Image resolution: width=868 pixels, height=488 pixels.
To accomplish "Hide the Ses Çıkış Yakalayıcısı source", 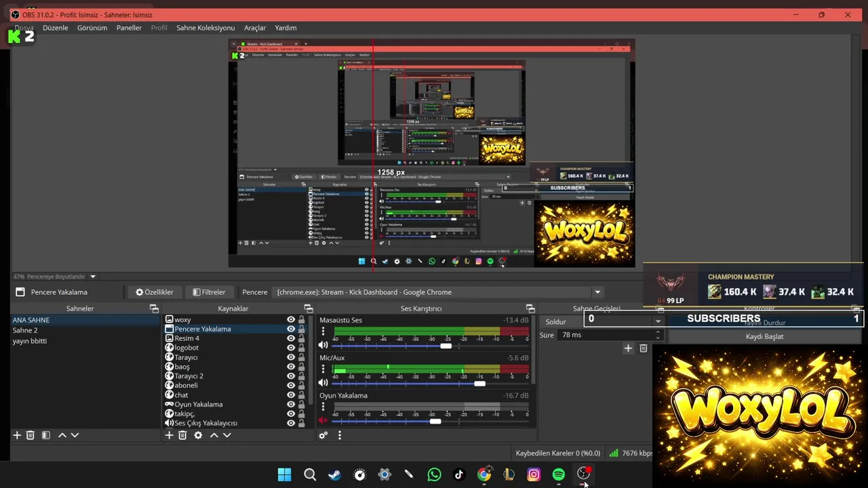I will pos(291,423).
